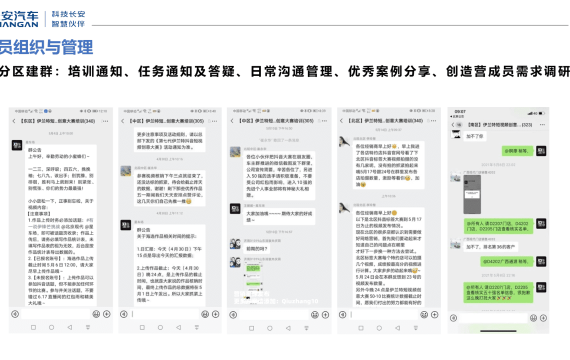The image size is (570, 360).
Task: Open the three-dot menu in 【北区】 chat
Action: tap(433, 120)
